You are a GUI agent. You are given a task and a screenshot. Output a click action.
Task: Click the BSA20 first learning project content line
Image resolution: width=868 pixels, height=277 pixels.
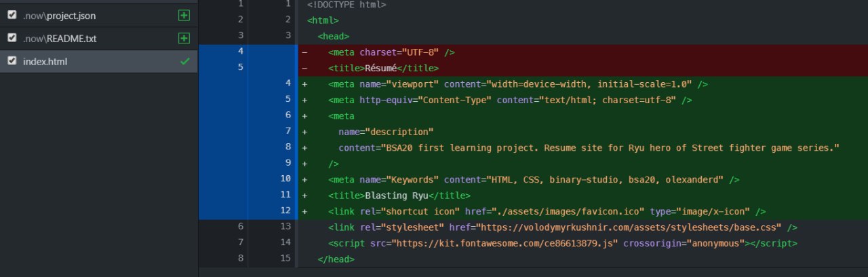(583, 147)
